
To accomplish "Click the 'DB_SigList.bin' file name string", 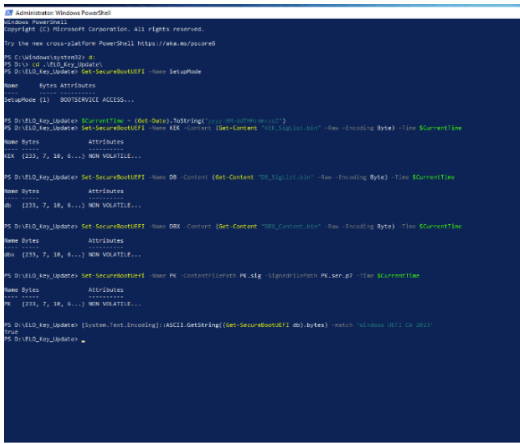I will (x=285, y=177).
